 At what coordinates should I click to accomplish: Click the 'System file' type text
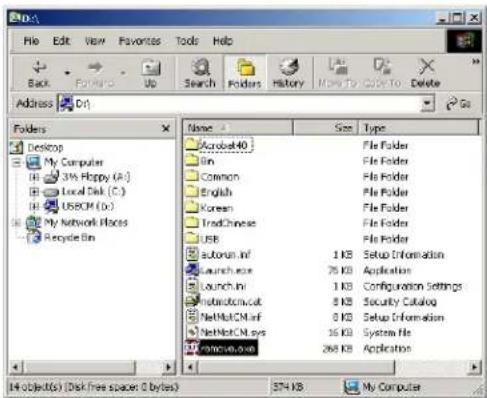pos(387,333)
